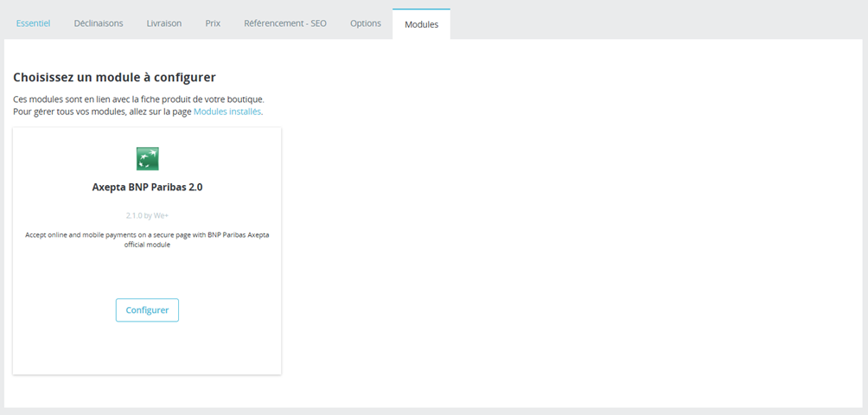
Task: Click the 'Choisissez un module à configurer' heading
Action: [114, 78]
